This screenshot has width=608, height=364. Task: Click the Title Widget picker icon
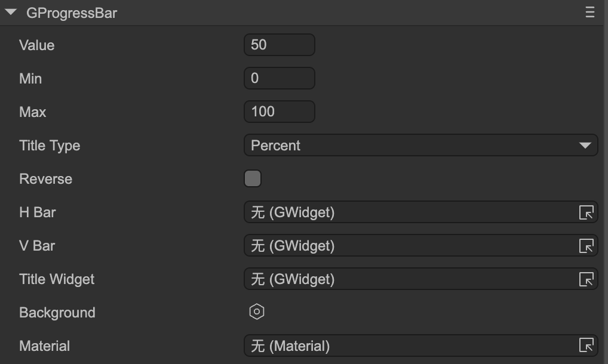(x=586, y=279)
